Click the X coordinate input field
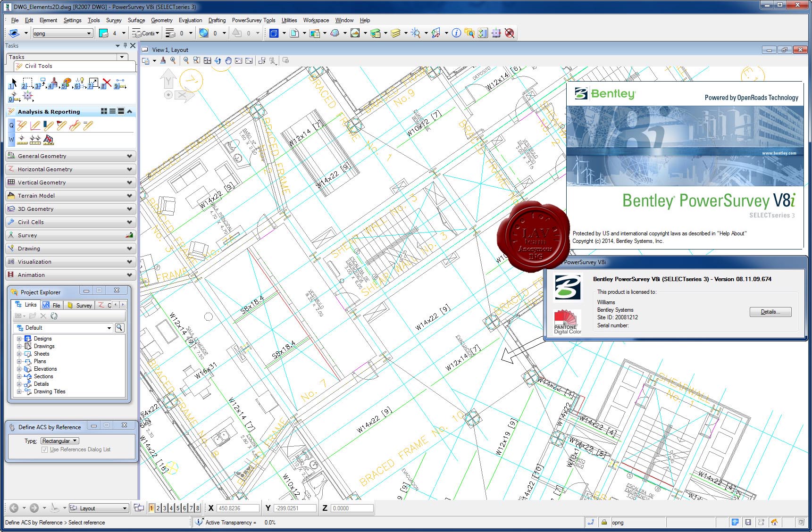Viewport: 812px width, 532px height. [238, 508]
